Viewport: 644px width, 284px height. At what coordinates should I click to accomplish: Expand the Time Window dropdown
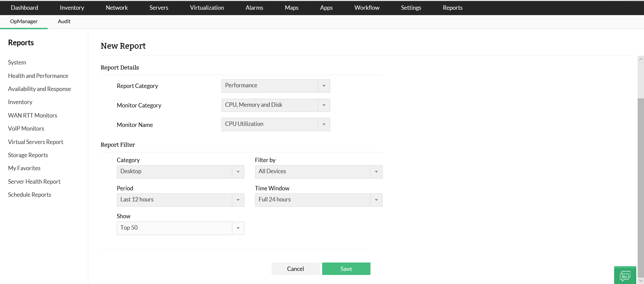[376, 200]
